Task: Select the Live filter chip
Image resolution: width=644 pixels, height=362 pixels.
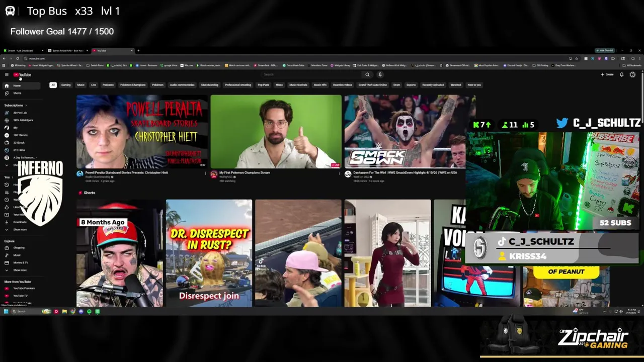Action: (94, 85)
